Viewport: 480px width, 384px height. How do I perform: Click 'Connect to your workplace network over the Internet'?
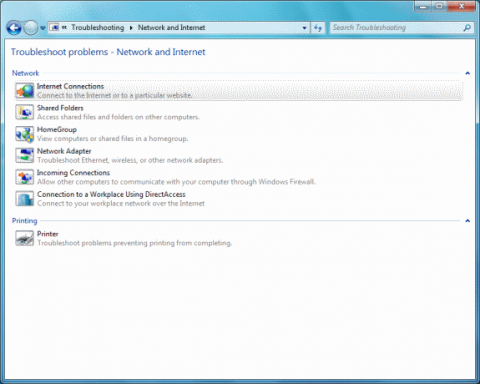(121, 203)
